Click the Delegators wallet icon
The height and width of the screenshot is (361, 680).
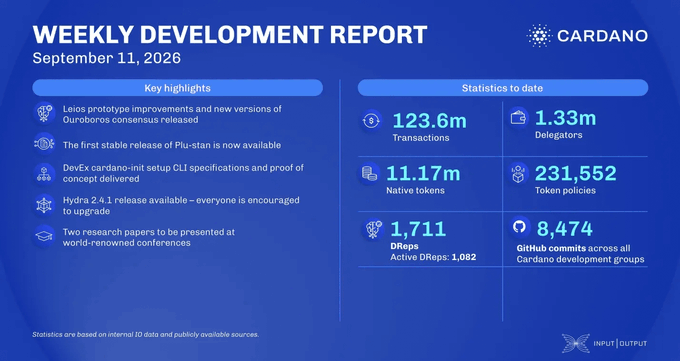(x=519, y=118)
